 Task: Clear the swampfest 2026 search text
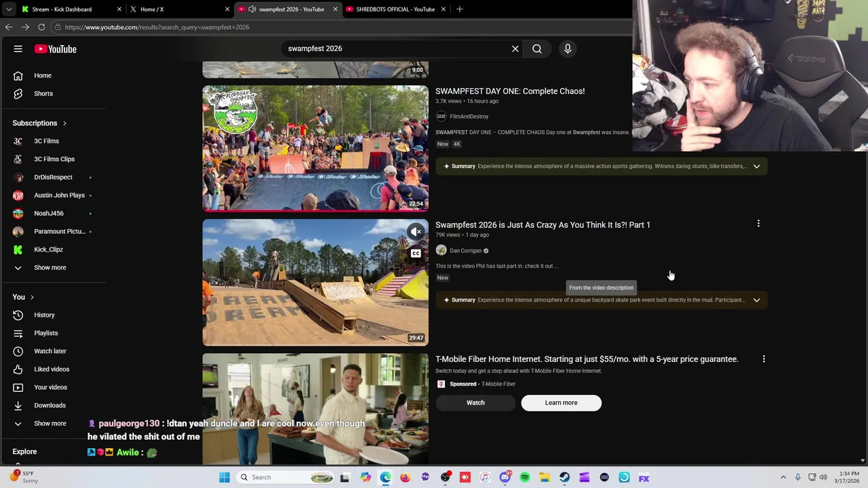click(515, 49)
